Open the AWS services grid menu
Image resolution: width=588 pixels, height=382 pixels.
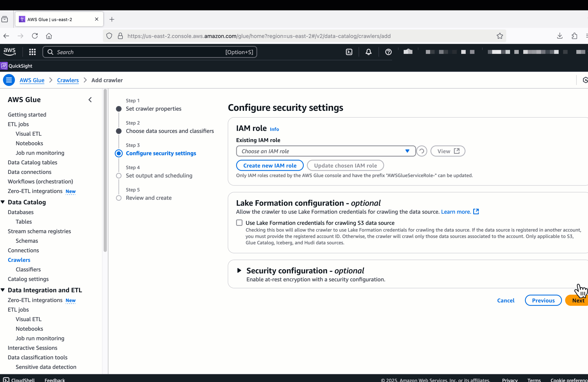click(x=32, y=52)
